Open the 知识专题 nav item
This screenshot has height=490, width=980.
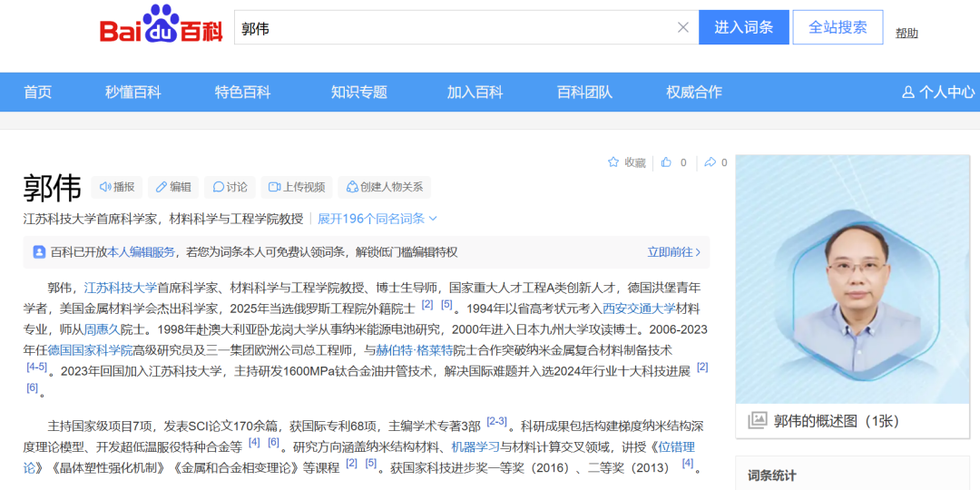(358, 92)
